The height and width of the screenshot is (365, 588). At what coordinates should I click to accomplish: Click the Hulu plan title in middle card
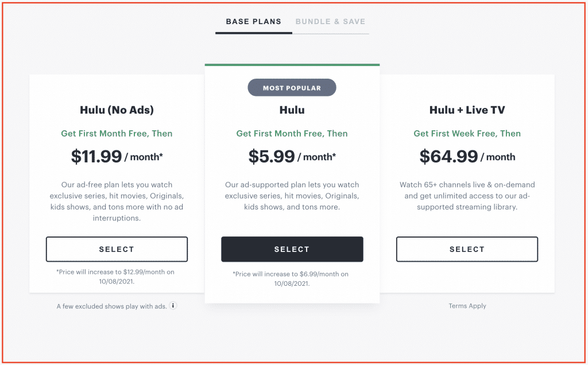click(292, 110)
